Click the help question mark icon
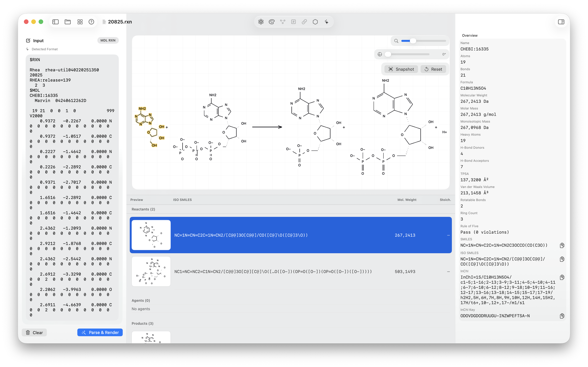Image resolution: width=588 pixels, height=367 pixels. click(91, 22)
